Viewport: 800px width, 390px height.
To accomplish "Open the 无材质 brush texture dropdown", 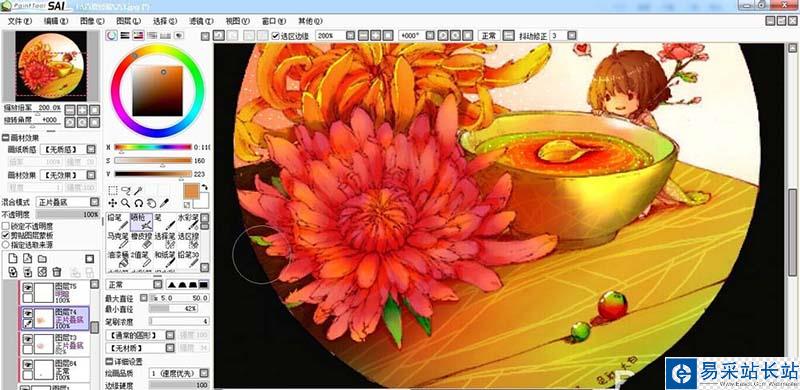I will point(170,348).
